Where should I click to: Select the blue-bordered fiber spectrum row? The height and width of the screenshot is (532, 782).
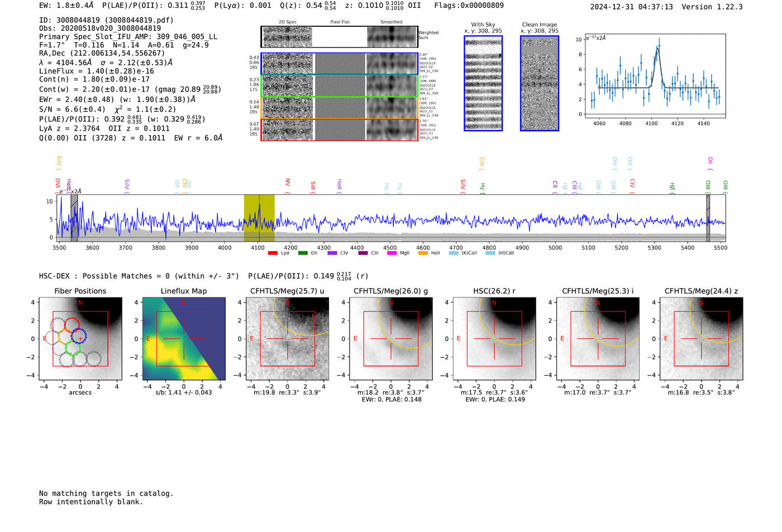coord(339,64)
